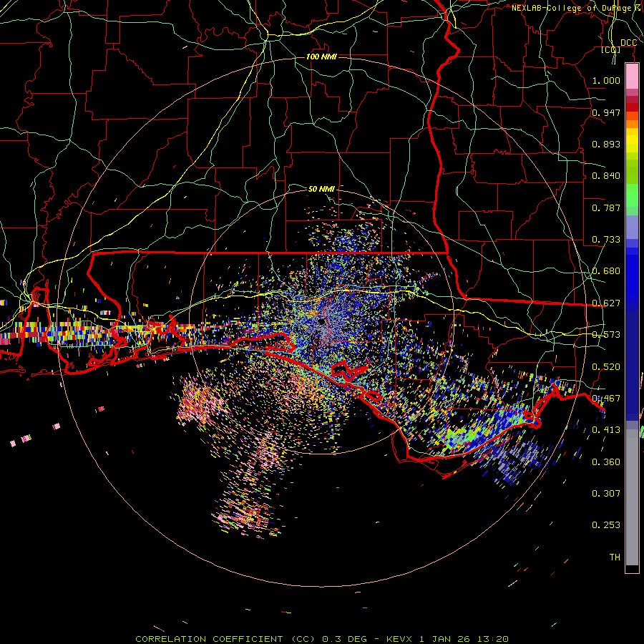This screenshot has width=644, height=644.
Task: Pick the dark navy band near 0.520
Action: coord(632,361)
